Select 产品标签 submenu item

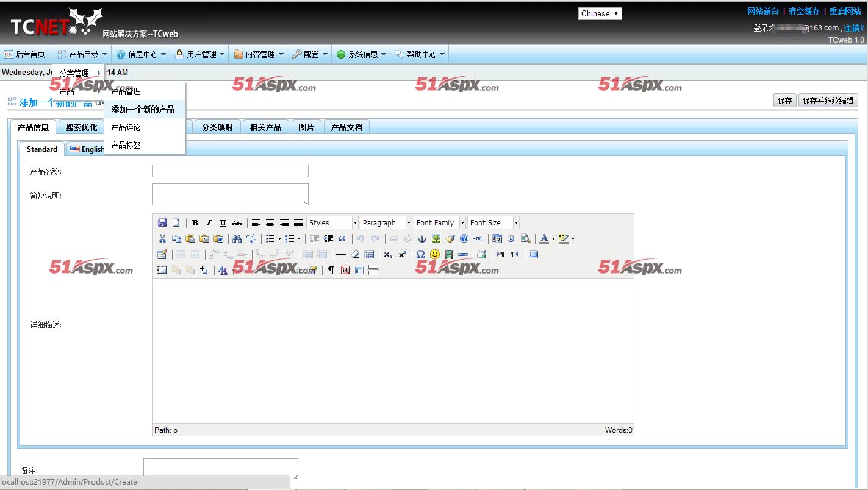point(145,145)
